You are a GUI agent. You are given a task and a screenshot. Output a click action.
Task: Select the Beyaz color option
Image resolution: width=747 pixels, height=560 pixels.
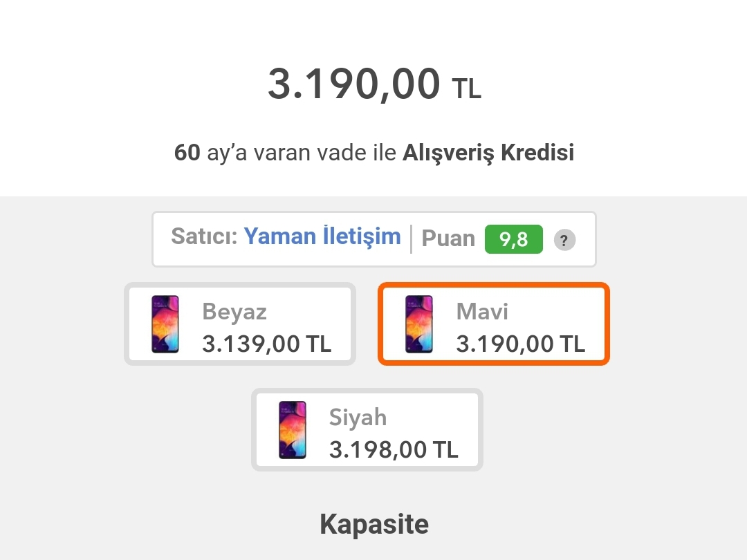coord(240,324)
